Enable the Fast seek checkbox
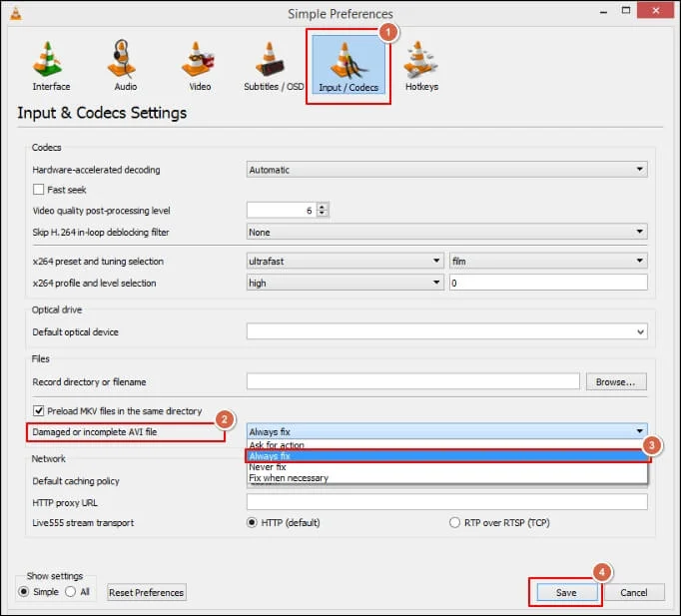681x616 pixels. click(38, 190)
